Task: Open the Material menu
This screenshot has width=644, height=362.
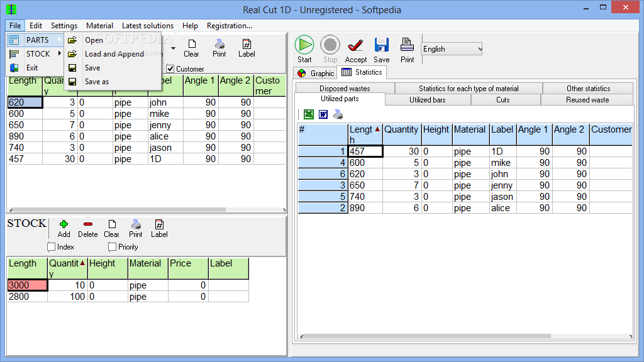Action: [x=99, y=25]
